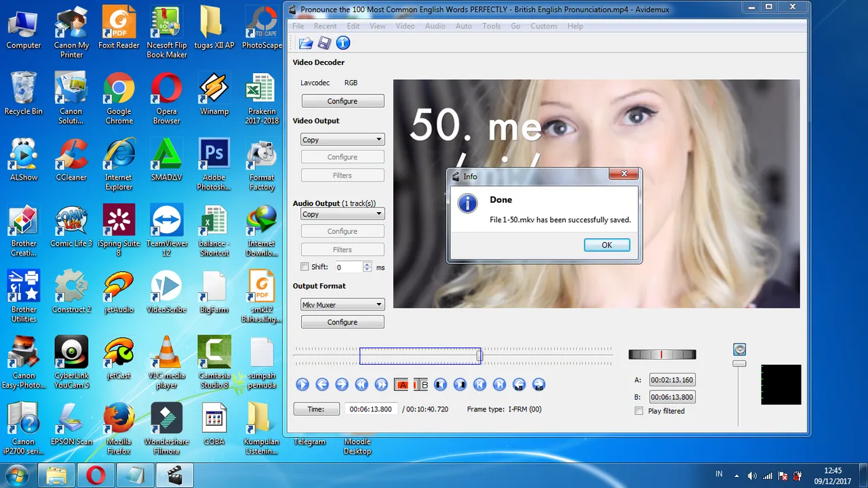Select the Wondershare Filmora desktop icon
The height and width of the screenshot is (488, 868).
(166, 429)
